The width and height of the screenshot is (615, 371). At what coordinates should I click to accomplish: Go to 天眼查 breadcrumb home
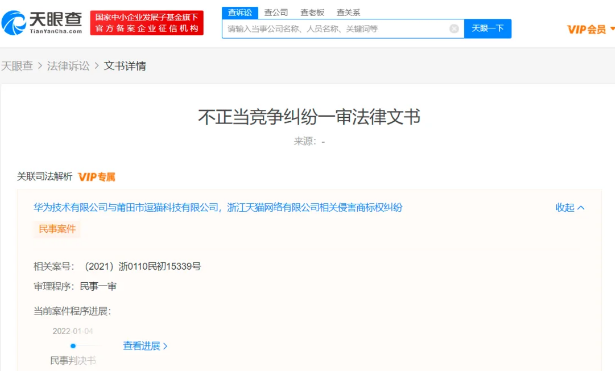point(17,66)
